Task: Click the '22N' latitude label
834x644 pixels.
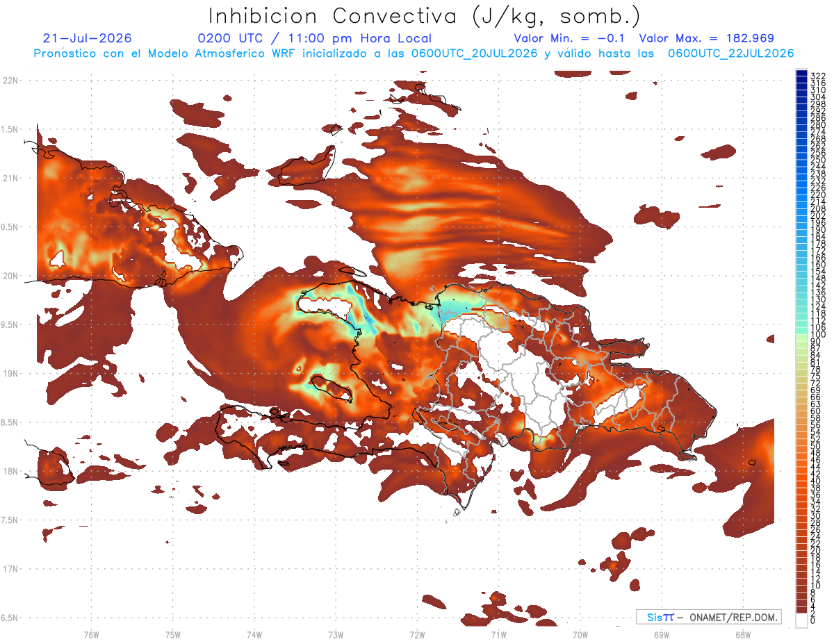Action: (10, 80)
